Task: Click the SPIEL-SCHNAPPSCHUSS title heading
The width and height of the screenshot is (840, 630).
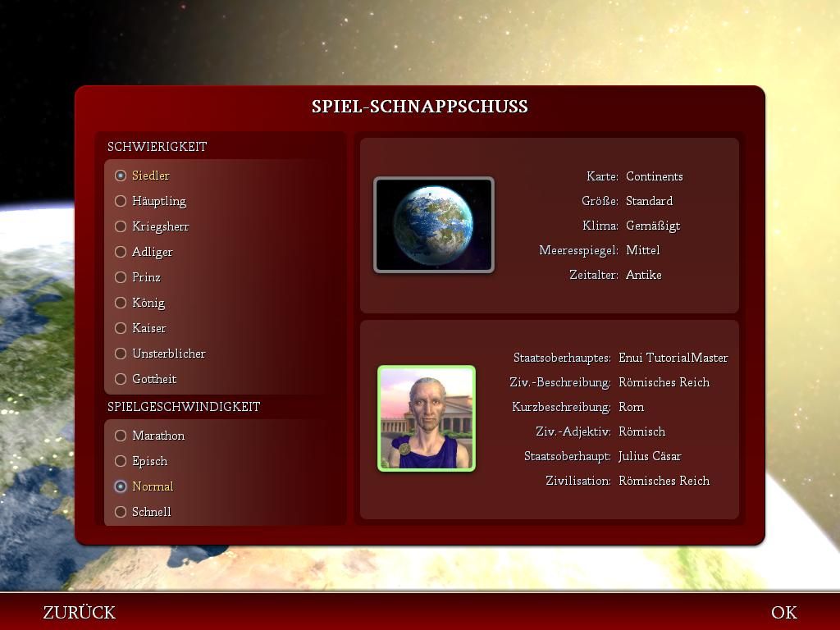Action: coord(419,107)
